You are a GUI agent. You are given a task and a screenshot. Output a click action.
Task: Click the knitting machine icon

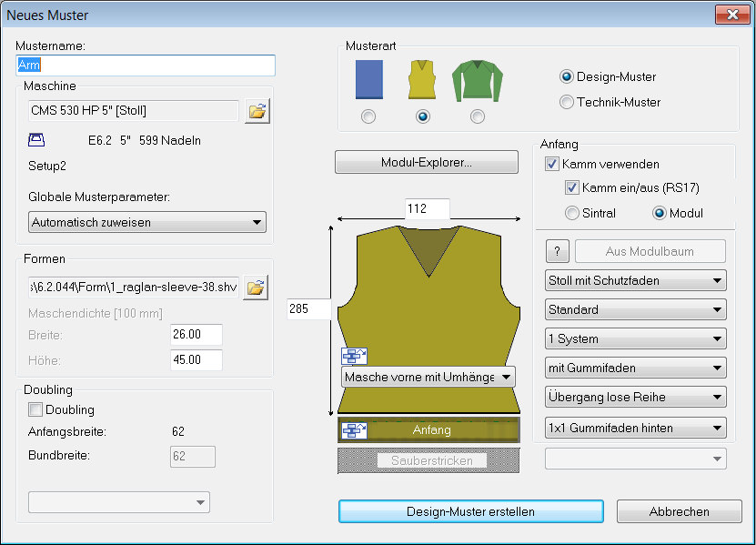coord(38,140)
